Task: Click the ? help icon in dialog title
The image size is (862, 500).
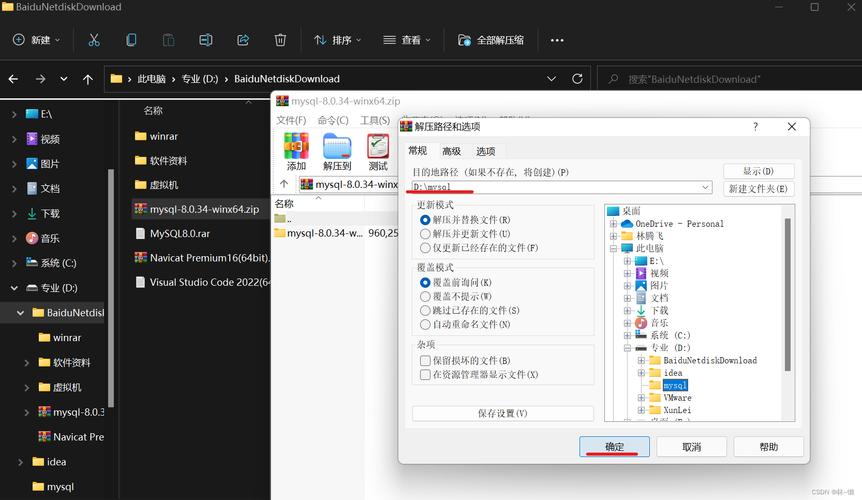Action: pyautogui.click(x=756, y=126)
